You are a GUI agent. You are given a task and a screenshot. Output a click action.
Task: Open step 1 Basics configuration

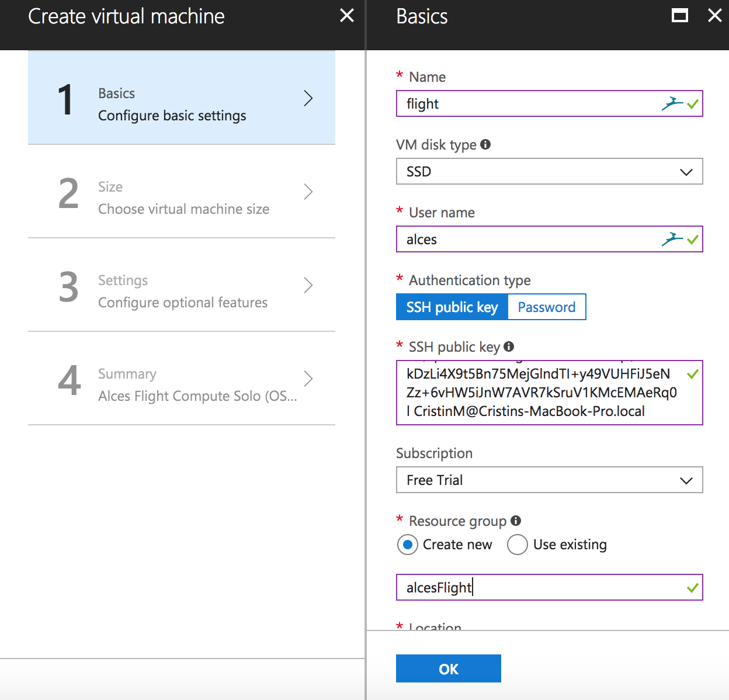(182, 98)
